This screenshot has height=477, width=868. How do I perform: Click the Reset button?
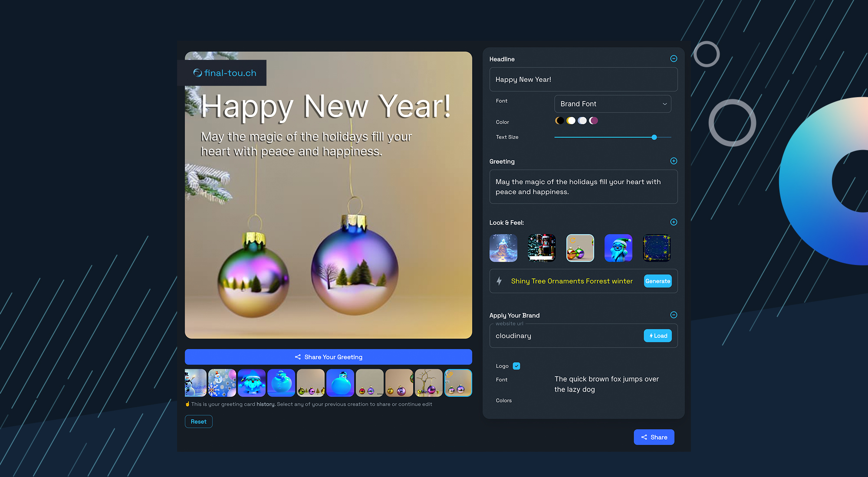(198, 421)
